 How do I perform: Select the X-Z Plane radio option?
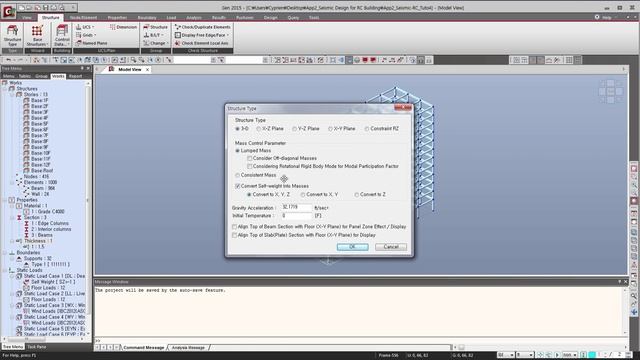[x=259, y=129]
